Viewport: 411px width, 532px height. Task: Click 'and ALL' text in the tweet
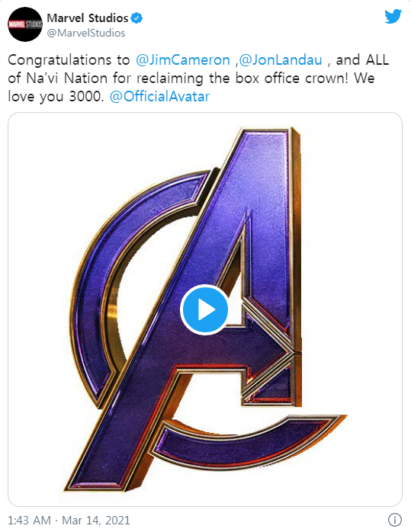(x=362, y=60)
